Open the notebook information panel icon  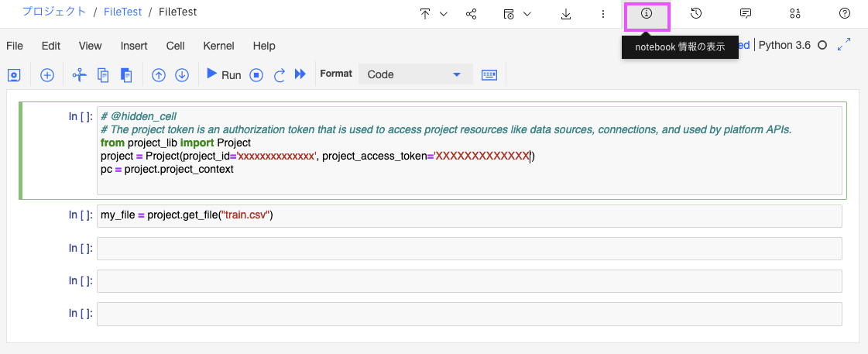(x=647, y=14)
